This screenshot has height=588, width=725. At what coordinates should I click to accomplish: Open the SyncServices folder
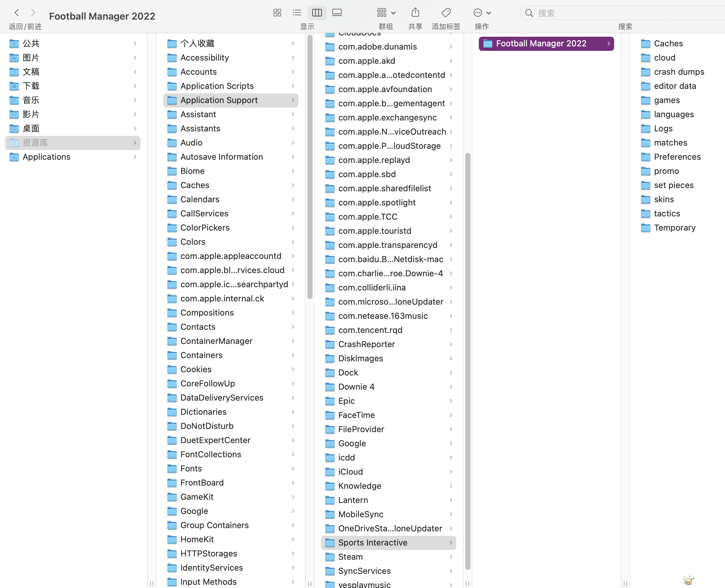pyautogui.click(x=388, y=571)
